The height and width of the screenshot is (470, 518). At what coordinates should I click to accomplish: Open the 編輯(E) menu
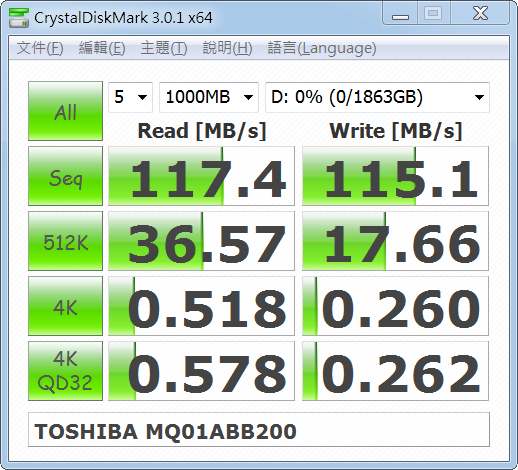click(x=102, y=48)
